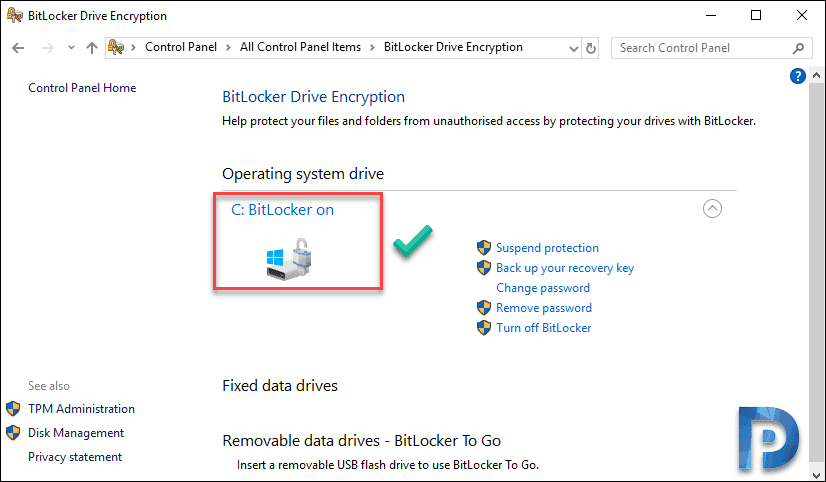Click the blue help question mark icon

tap(798, 76)
